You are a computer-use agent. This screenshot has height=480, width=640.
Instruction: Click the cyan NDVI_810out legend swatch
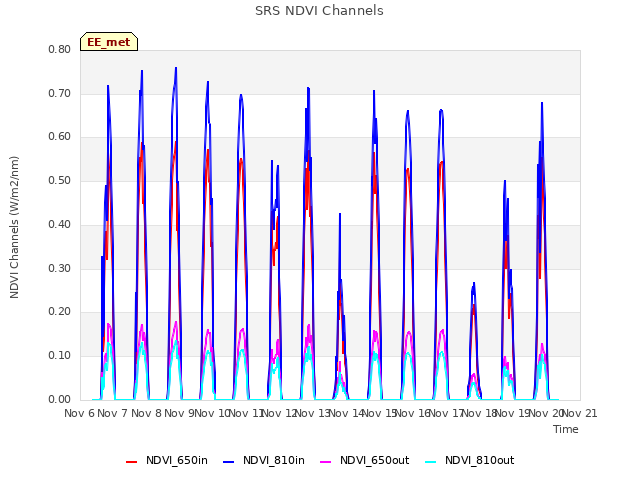point(431,462)
